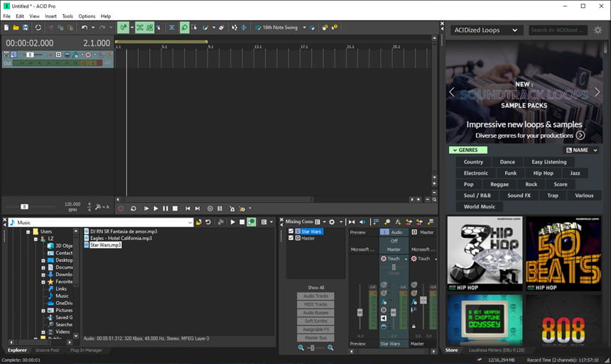Viewport: 611px width, 364px height.
Task: Click the Record button in the transport bar
Action: coord(121,209)
